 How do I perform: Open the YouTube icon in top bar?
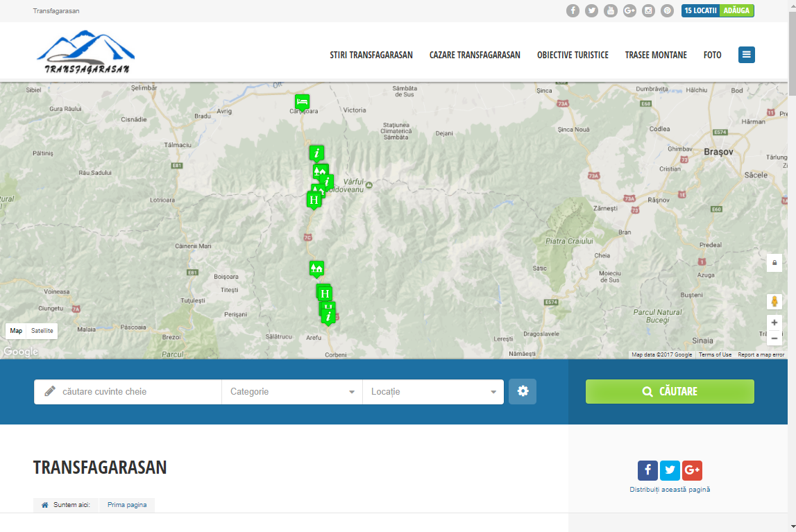pyautogui.click(x=611, y=10)
